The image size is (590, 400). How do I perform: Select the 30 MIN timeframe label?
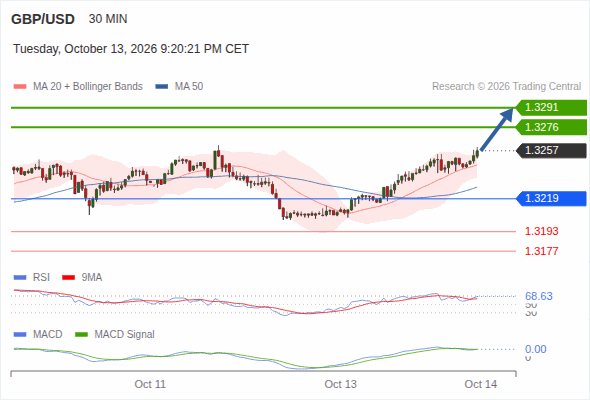tap(108, 19)
